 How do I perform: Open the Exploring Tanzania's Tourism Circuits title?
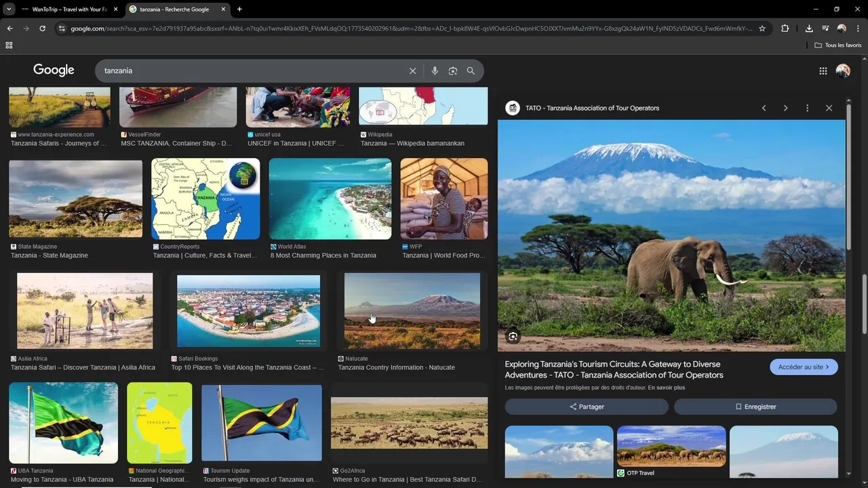614,369
